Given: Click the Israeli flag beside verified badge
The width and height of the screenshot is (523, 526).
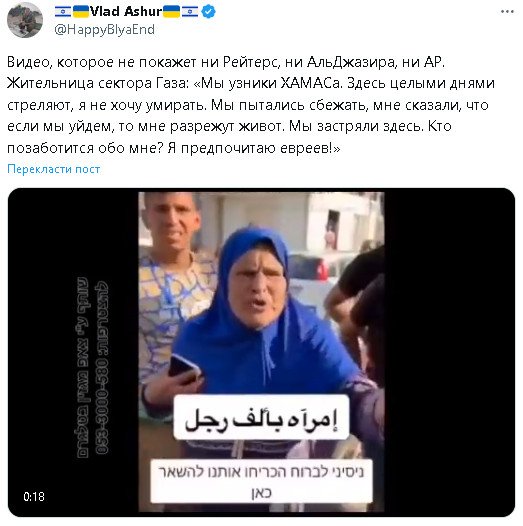Looking at the screenshot, I should click(190, 12).
